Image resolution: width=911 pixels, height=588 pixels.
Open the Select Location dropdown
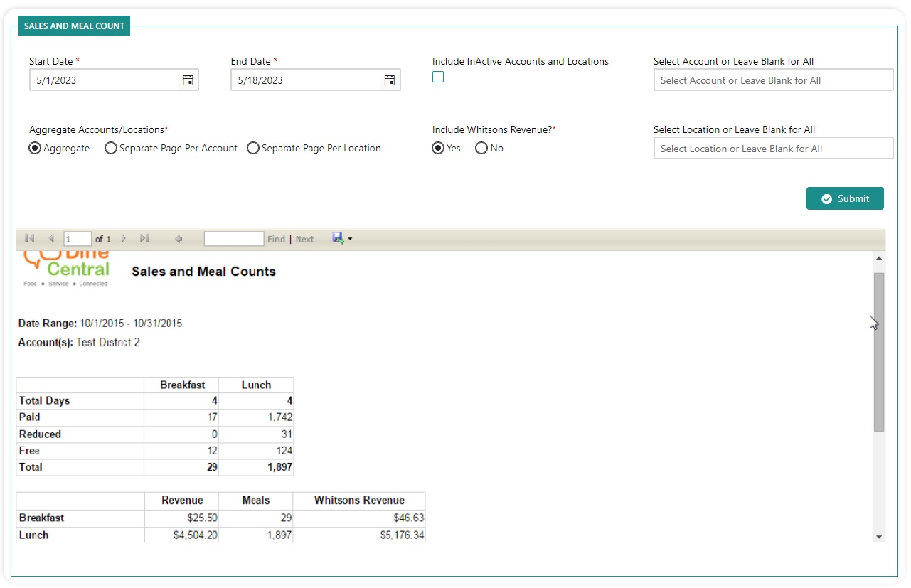pos(773,149)
